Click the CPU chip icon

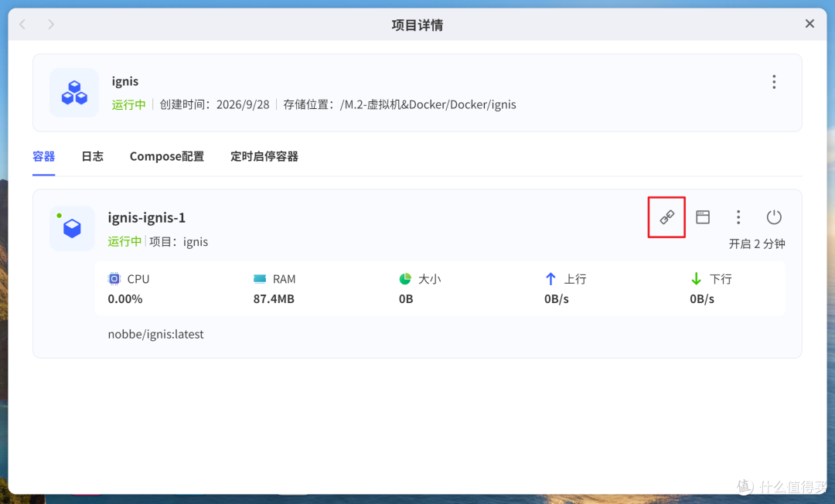click(114, 279)
